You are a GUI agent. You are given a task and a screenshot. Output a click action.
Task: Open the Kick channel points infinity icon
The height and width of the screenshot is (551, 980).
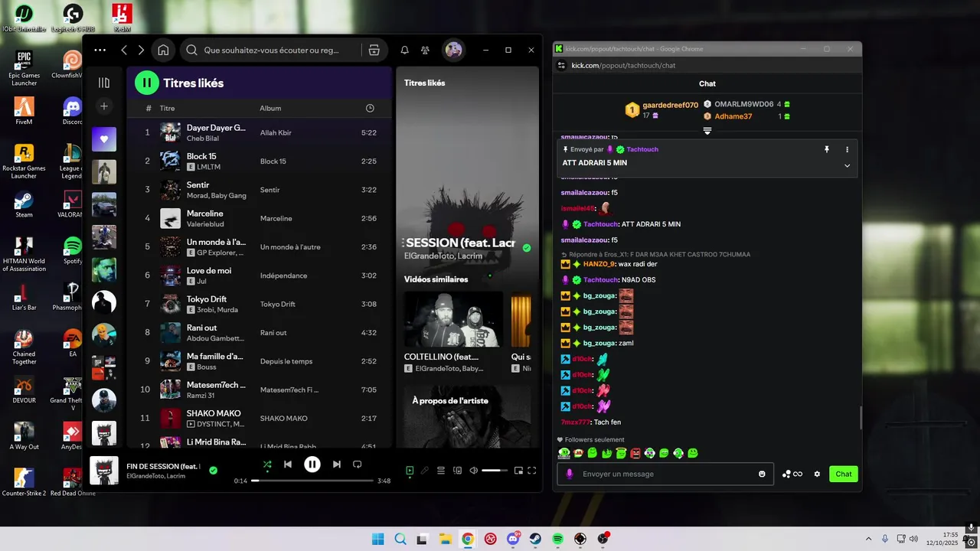pos(792,474)
